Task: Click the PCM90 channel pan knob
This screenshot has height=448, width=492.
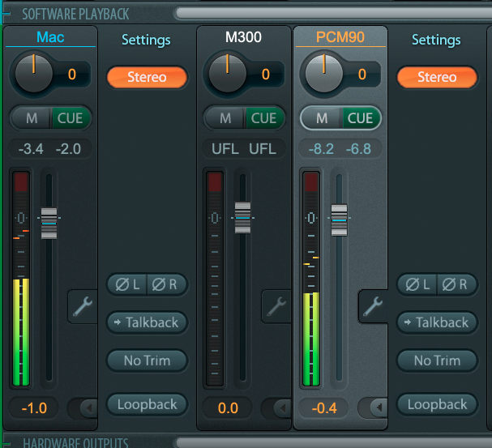Action: coord(324,74)
